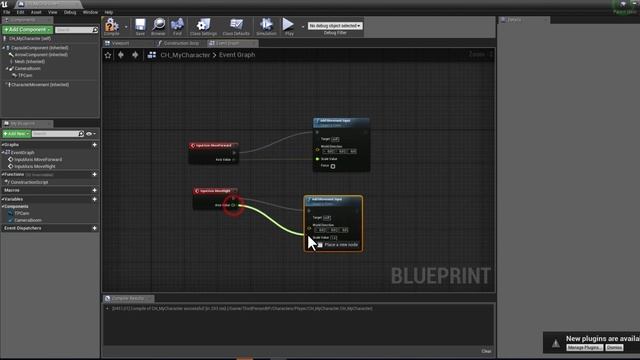Add a new function with Functions plus icon
Viewport: 640px width, 360px height.
click(95, 174)
